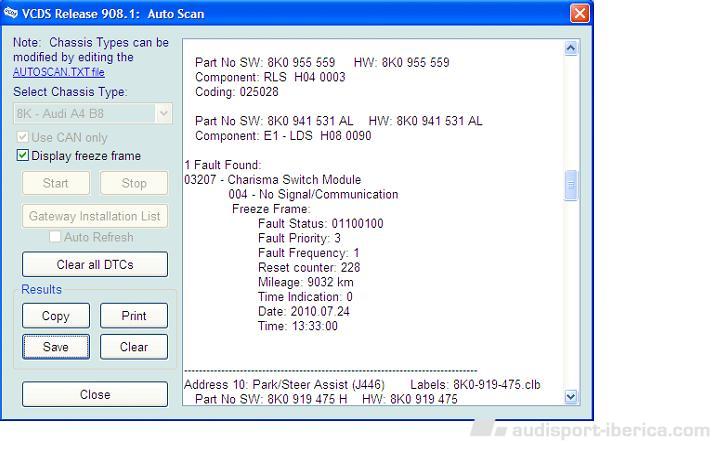Click the '03207 - Charisma Switch Module' fault line
This screenshot has height=450, width=720.
(273, 180)
